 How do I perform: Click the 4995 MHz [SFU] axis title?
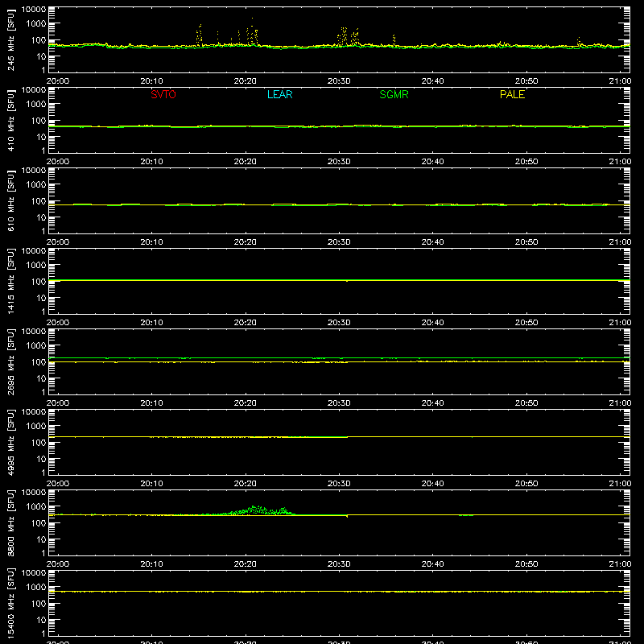click(x=10, y=442)
